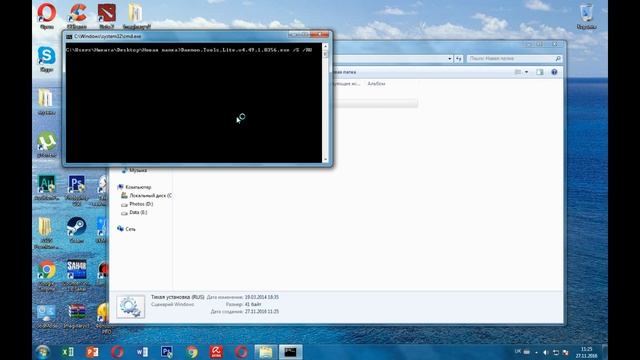Open the address bar history dropdown
This screenshot has width=640, height=360.
tap(449, 59)
